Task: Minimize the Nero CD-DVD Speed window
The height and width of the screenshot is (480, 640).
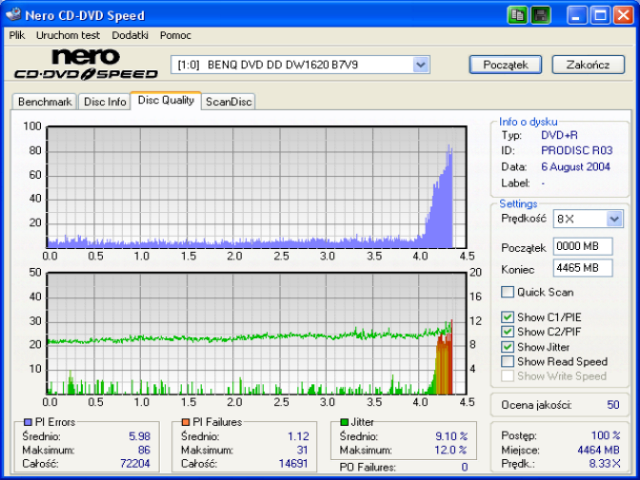Action: (x=577, y=16)
